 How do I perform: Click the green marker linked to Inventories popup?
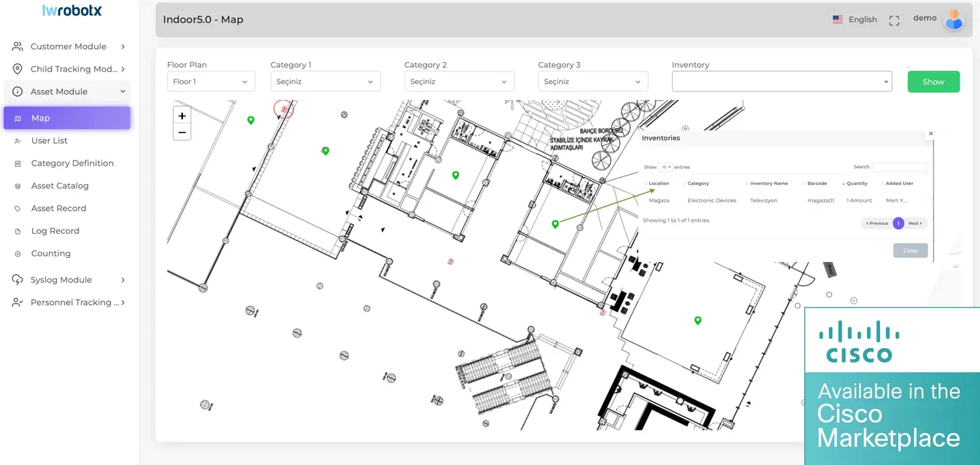(555, 224)
